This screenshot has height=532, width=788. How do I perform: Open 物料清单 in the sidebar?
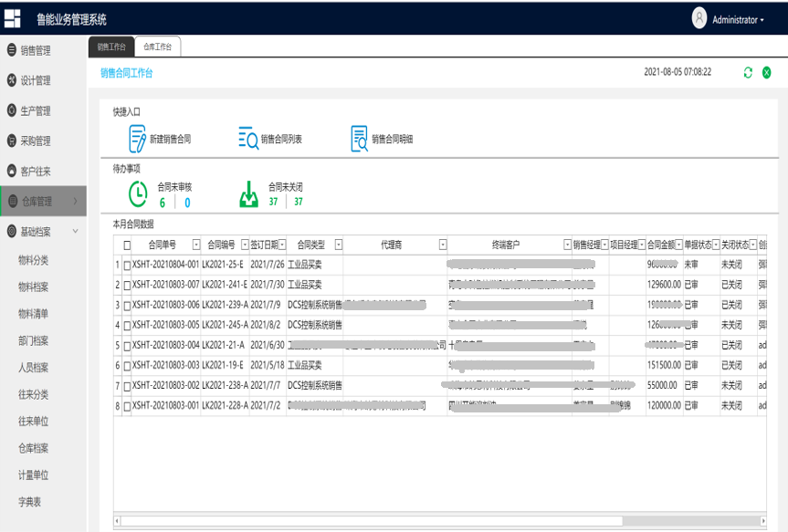(x=33, y=314)
